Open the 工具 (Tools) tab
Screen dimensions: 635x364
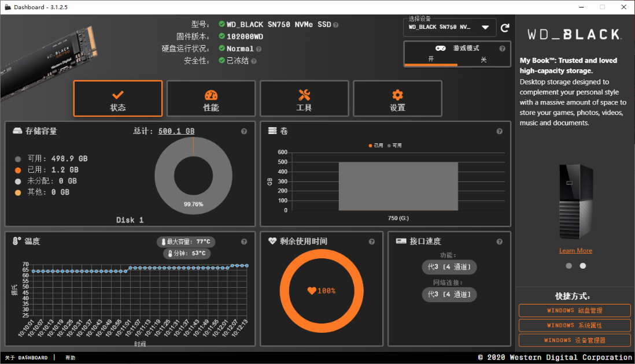[304, 98]
